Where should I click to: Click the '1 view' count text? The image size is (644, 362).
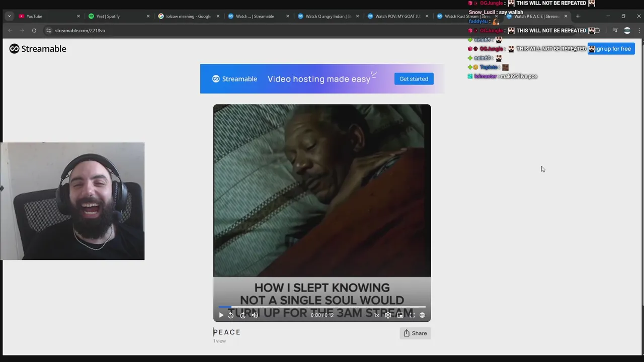click(x=219, y=341)
